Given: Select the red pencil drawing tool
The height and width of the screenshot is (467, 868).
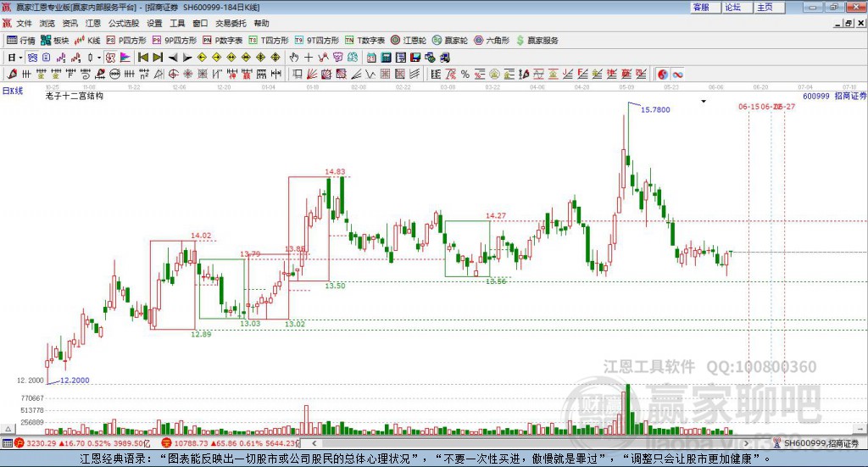Looking at the screenshot, I should (12, 74).
